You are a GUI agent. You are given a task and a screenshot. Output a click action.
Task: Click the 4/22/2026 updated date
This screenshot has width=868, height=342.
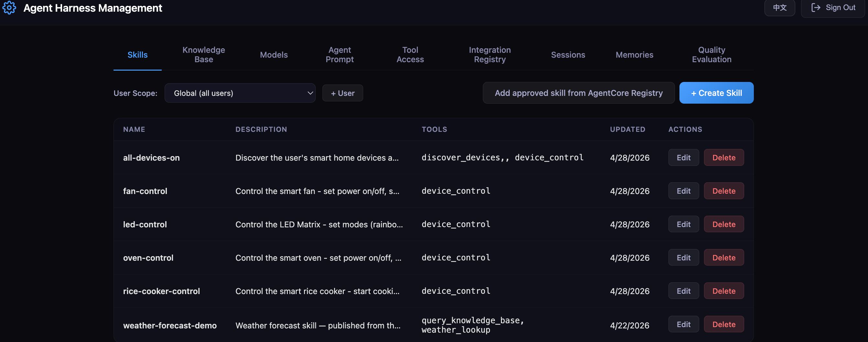(x=629, y=325)
